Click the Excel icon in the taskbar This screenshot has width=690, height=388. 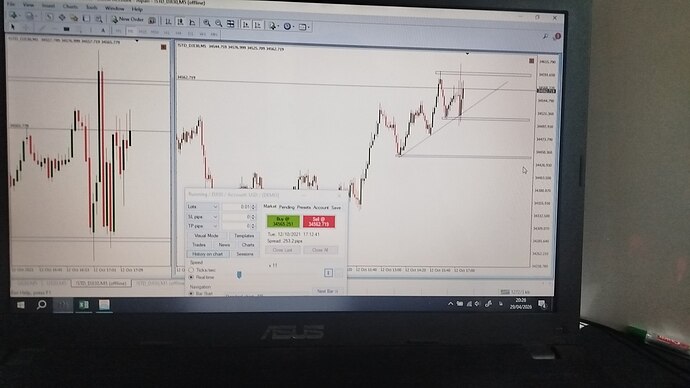pyautogui.click(x=84, y=305)
